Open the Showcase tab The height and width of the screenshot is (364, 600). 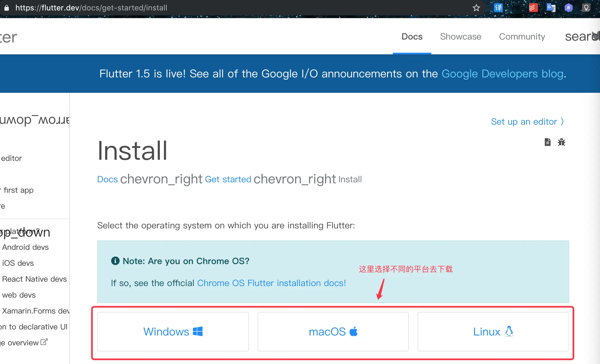point(460,37)
